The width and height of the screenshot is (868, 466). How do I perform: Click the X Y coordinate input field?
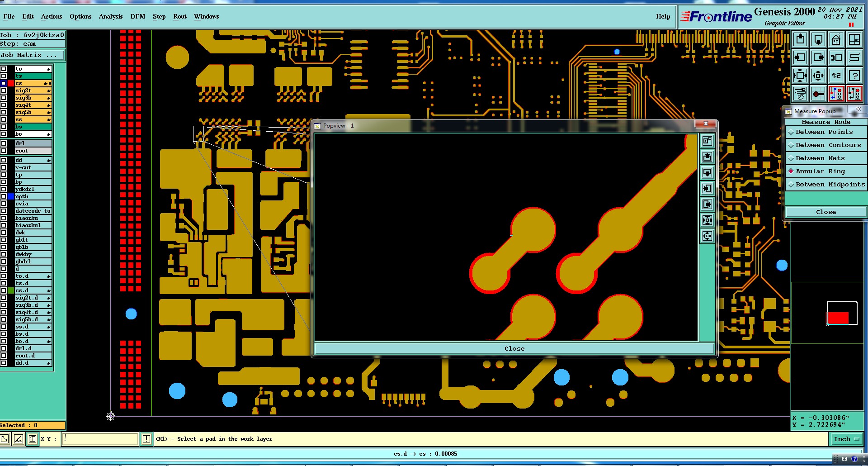[x=100, y=439]
